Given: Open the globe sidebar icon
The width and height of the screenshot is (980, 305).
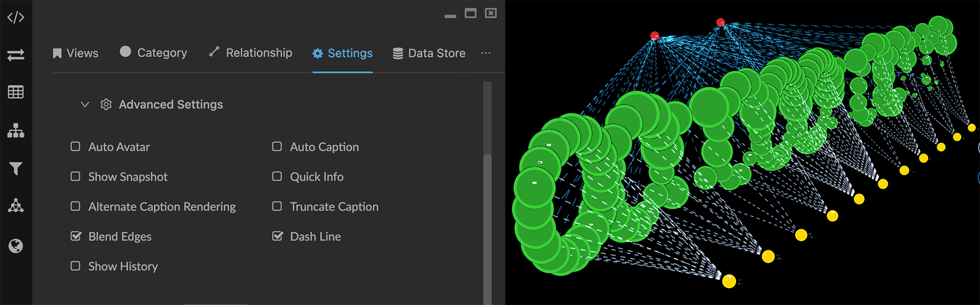Looking at the screenshot, I should click(x=16, y=246).
